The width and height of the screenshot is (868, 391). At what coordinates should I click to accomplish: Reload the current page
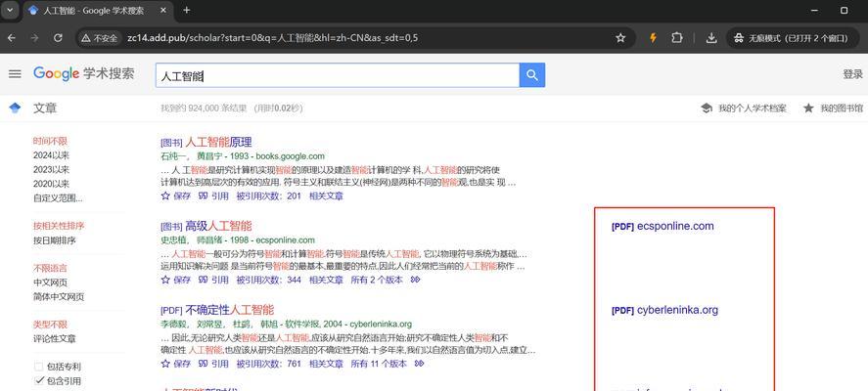(x=58, y=37)
